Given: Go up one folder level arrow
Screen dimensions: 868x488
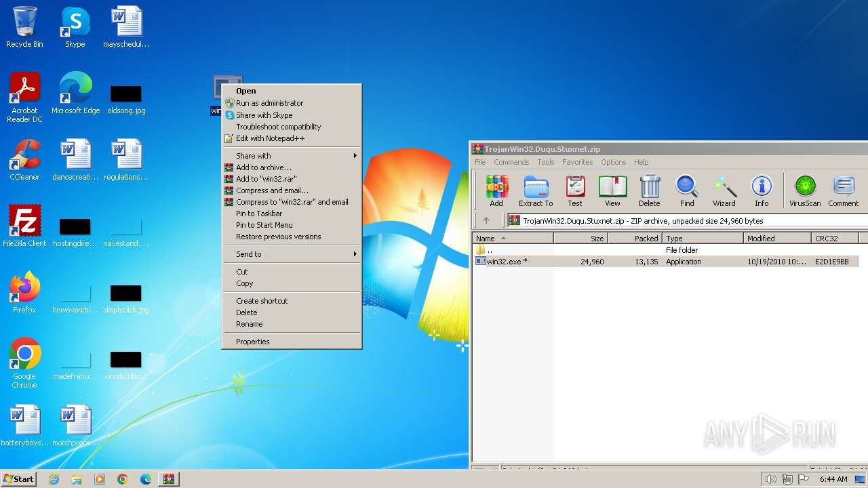Looking at the screenshot, I should [x=486, y=220].
